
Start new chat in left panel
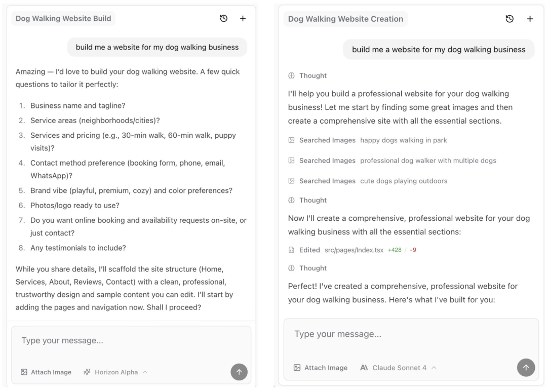243,19
